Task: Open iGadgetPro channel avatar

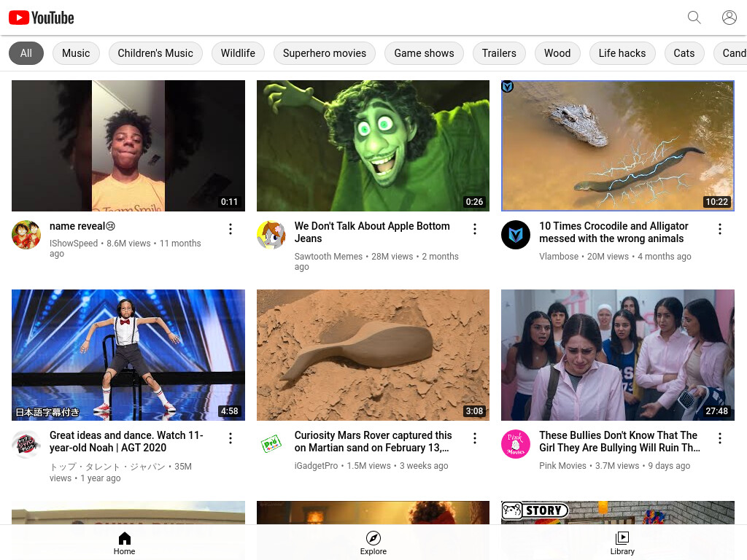Action: click(x=271, y=444)
